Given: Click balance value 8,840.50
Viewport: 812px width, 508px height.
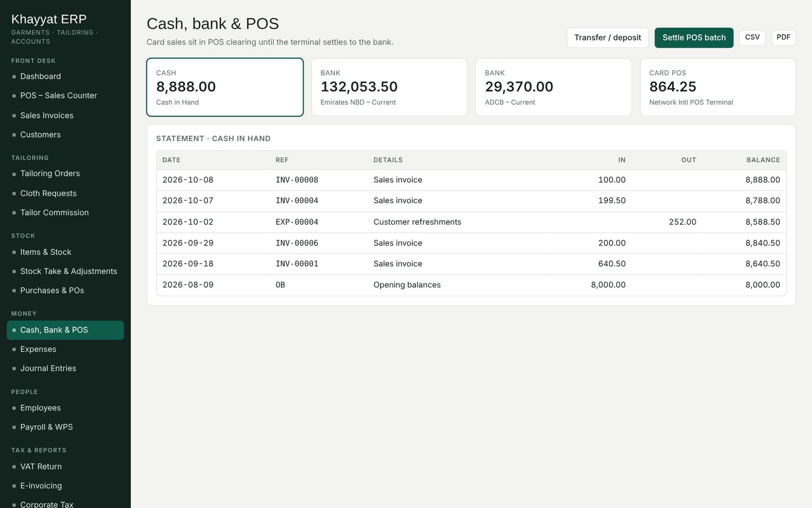Looking at the screenshot, I should click(762, 243).
